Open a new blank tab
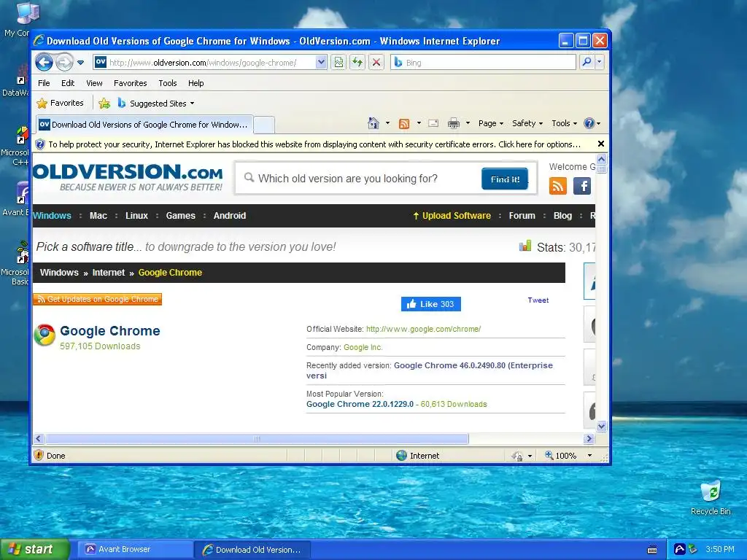This screenshot has width=747, height=560. click(x=264, y=125)
